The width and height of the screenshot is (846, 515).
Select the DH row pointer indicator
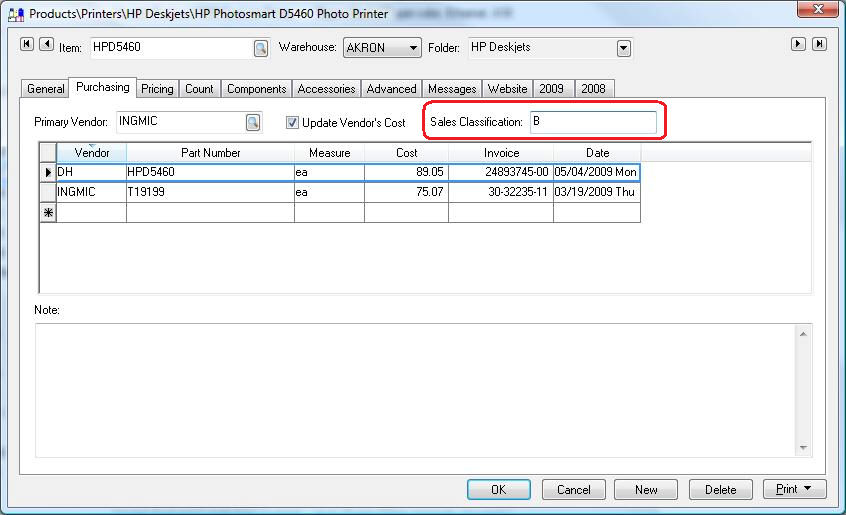tap(48, 173)
